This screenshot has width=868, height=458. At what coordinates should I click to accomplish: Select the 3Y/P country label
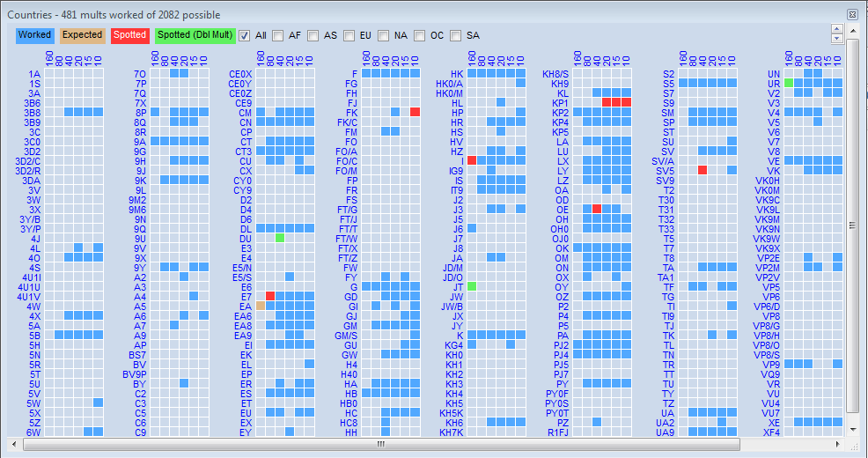click(x=31, y=228)
